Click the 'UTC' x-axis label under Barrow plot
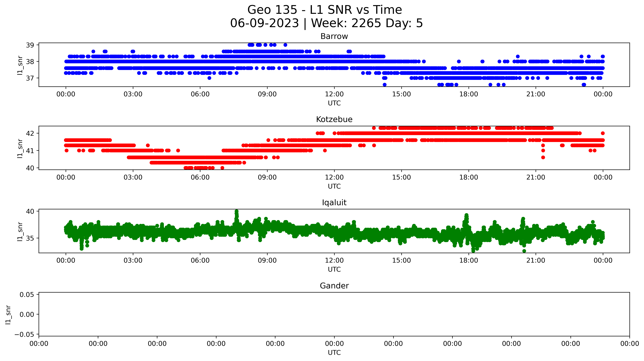 [x=334, y=103]
